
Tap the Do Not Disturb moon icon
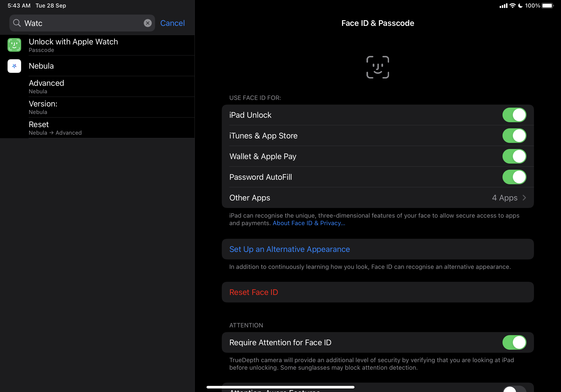click(520, 6)
